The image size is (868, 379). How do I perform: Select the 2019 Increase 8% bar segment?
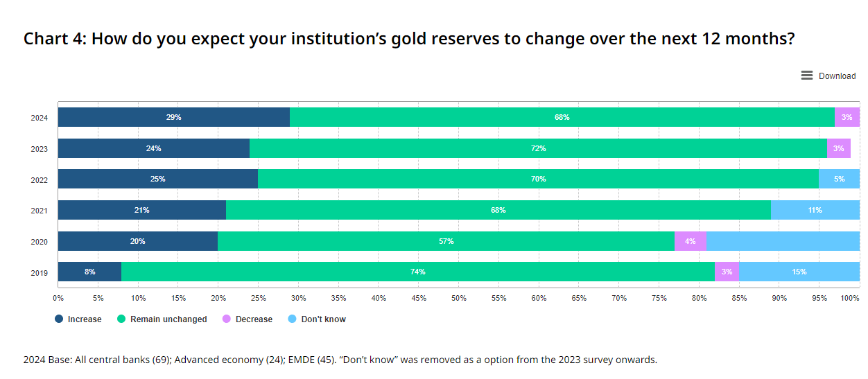click(89, 272)
